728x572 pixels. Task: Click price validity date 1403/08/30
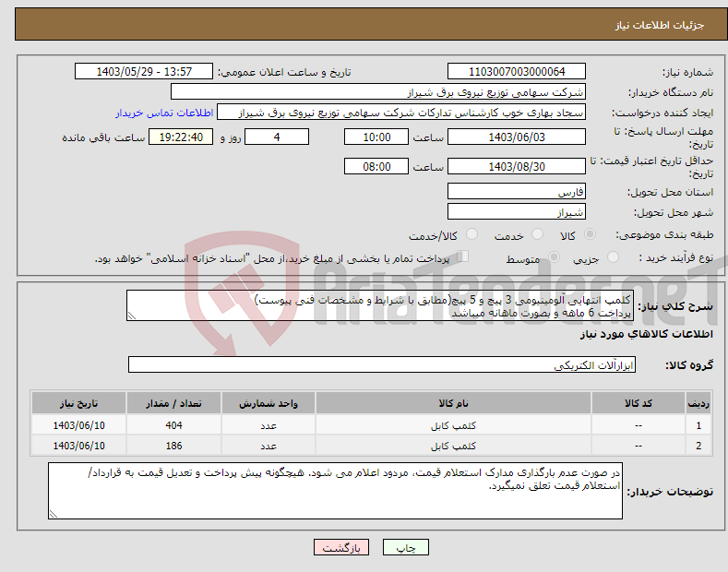pyautogui.click(x=517, y=166)
